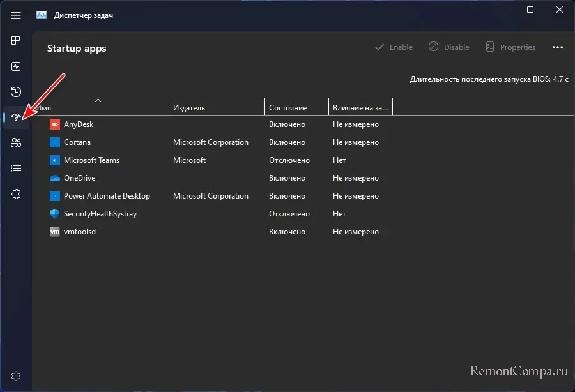Click the Task Manager title bar app icon
575x392 pixels.
(42, 15)
